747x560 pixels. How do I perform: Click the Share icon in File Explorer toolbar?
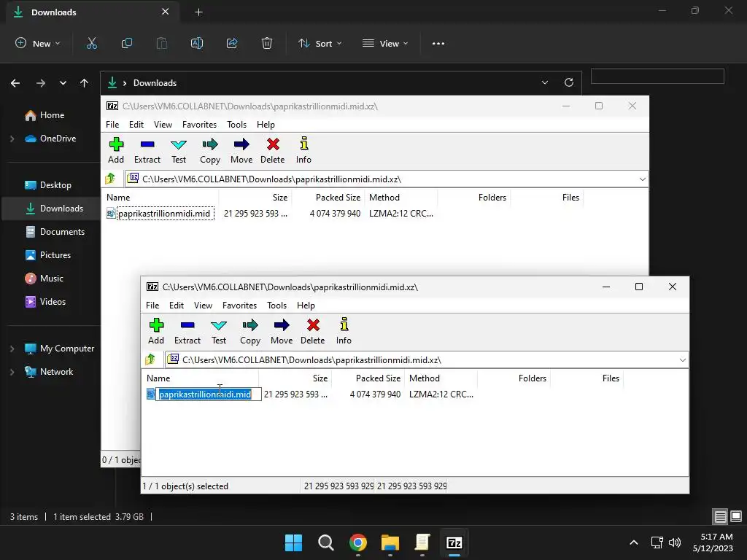tap(232, 43)
